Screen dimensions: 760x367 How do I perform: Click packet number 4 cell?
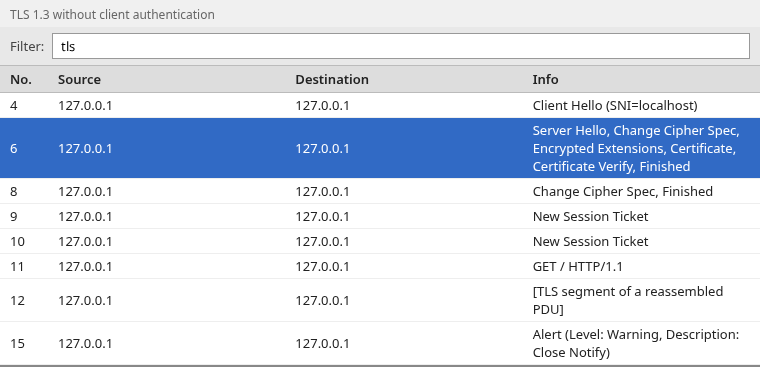pyautogui.click(x=14, y=105)
